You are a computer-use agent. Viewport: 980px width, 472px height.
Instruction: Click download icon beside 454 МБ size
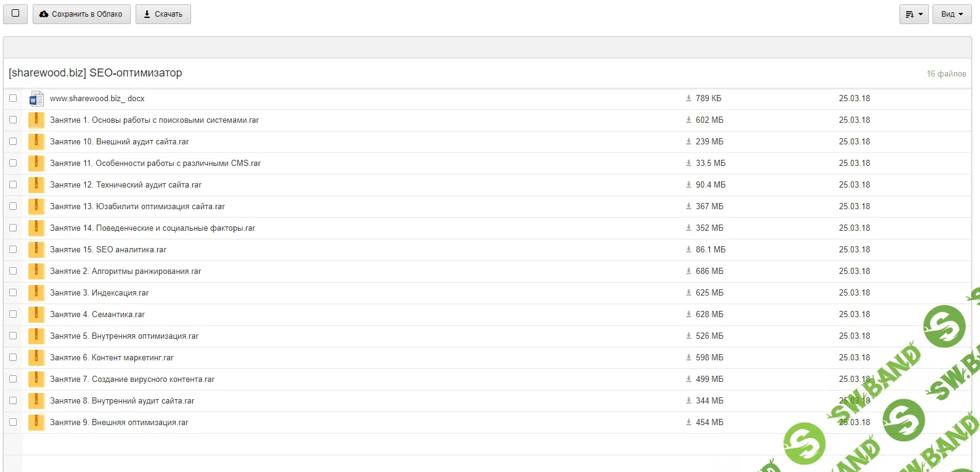pyautogui.click(x=688, y=423)
